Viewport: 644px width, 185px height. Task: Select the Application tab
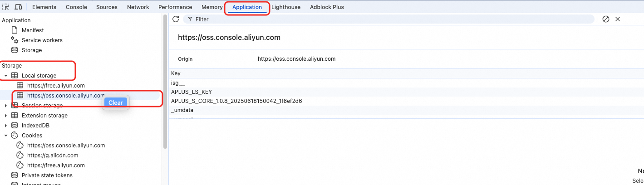coord(247,7)
